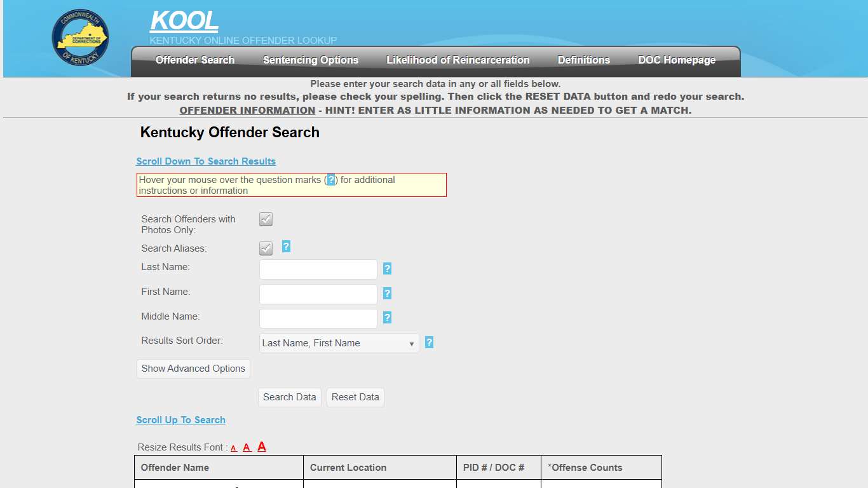Click the Middle Name help question mark
The height and width of the screenshot is (488, 868).
[x=388, y=317]
